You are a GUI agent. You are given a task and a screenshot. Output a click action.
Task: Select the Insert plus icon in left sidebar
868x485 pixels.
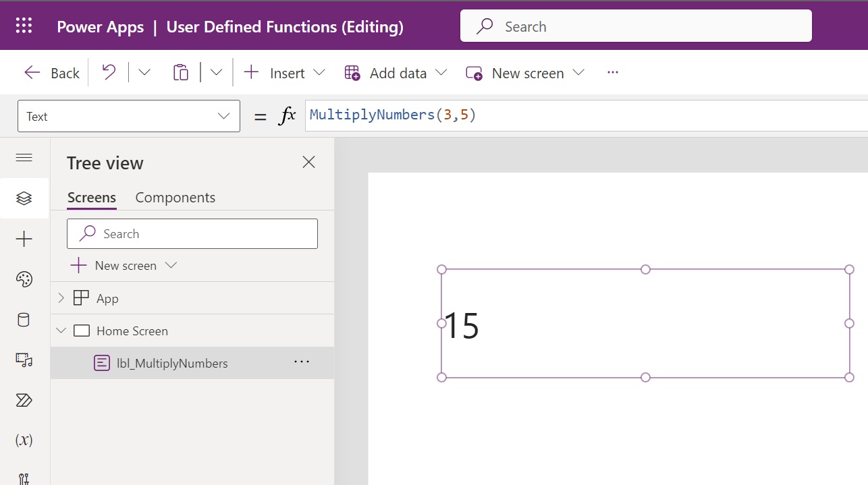(x=24, y=238)
